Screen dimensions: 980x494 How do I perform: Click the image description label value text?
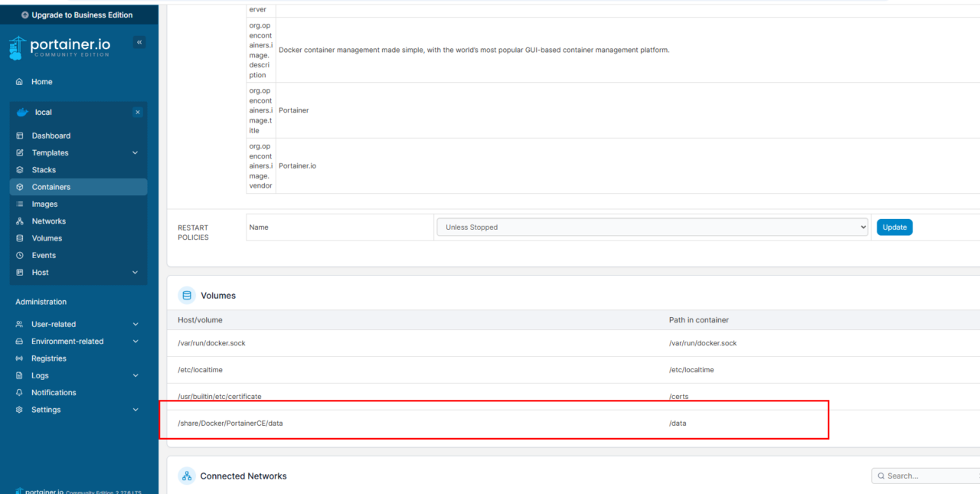point(474,50)
